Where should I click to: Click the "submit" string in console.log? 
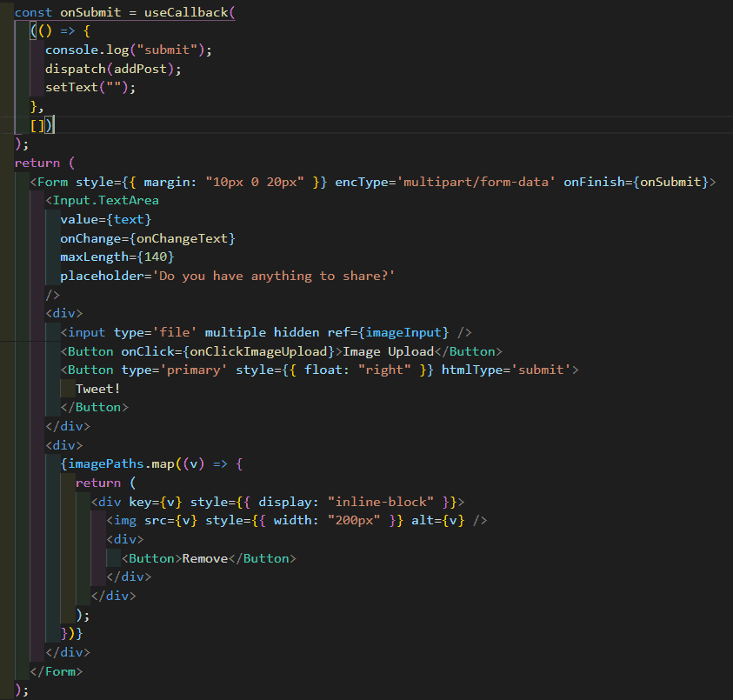(167, 50)
